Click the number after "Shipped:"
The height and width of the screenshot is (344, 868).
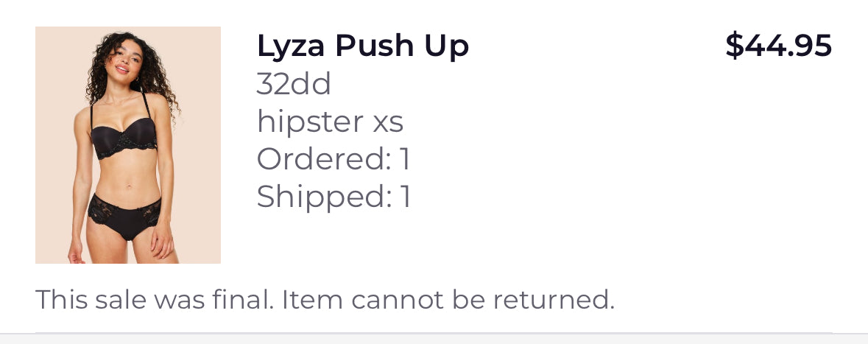tap(404, 197)
